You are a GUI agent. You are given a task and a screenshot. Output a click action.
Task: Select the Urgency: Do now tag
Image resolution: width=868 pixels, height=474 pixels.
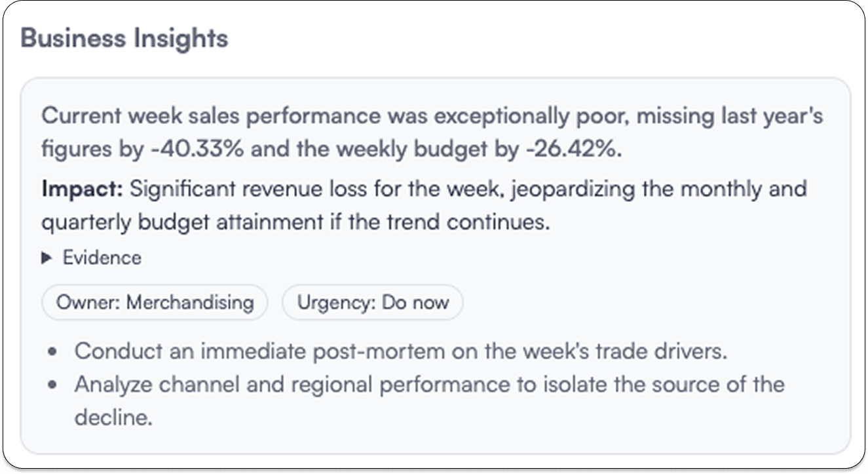pyautogui.click(x=372, y=303)
